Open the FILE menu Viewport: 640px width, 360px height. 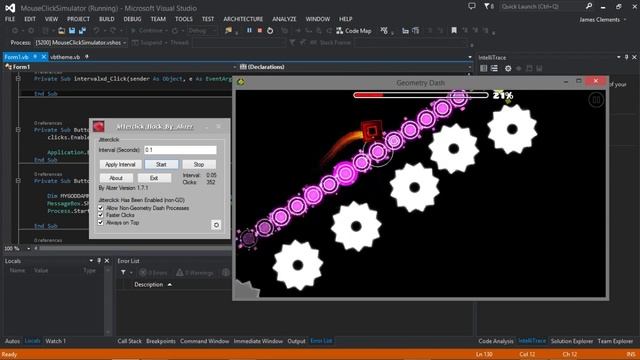(x=10, y=19)
